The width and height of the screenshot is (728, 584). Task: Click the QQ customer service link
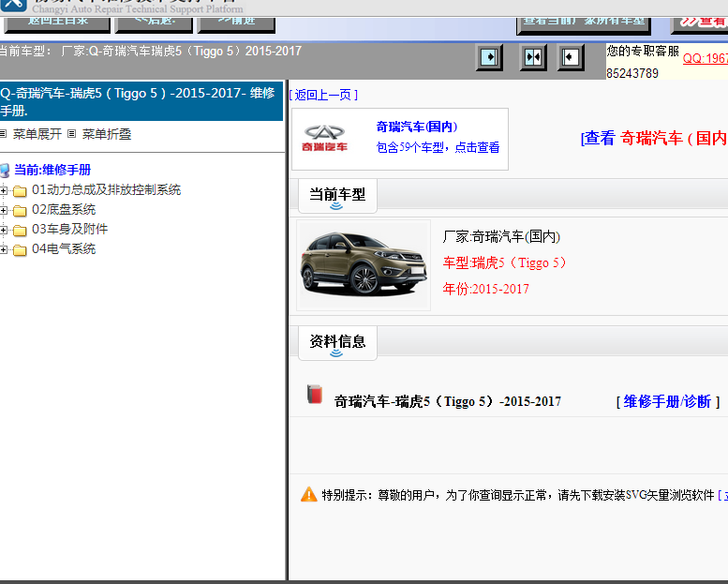(x=706, y=58)
